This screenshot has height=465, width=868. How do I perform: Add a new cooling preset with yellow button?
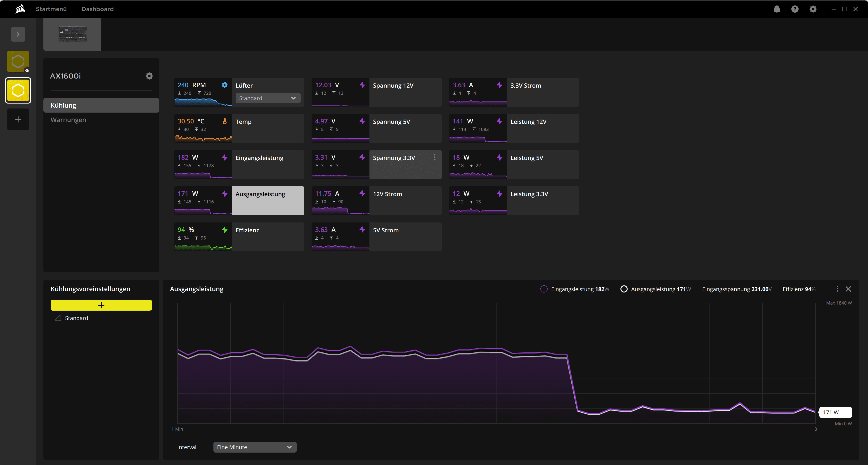pos(101,305)
